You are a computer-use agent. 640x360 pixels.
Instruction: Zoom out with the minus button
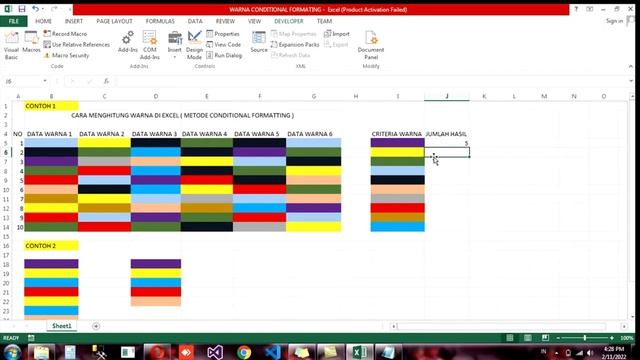[558, 338]
